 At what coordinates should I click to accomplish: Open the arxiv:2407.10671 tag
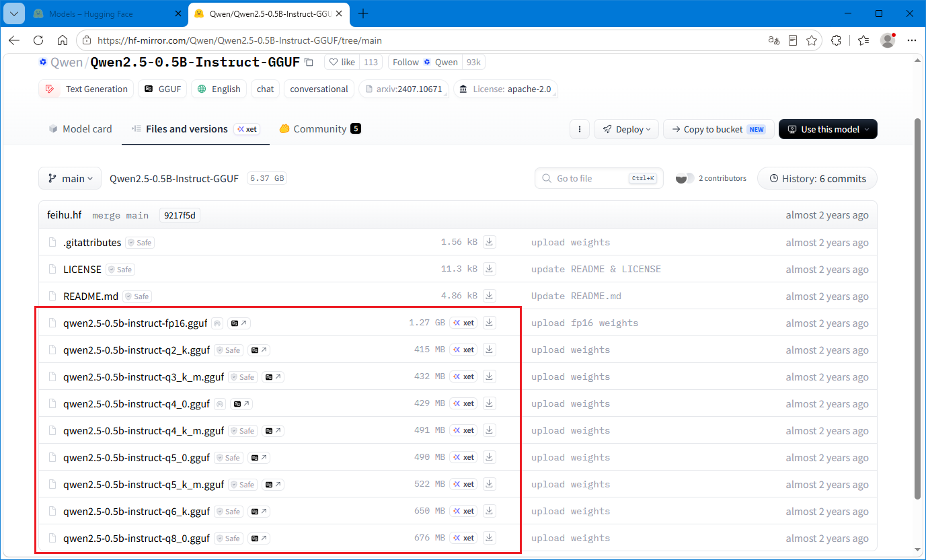coord(403,89)
